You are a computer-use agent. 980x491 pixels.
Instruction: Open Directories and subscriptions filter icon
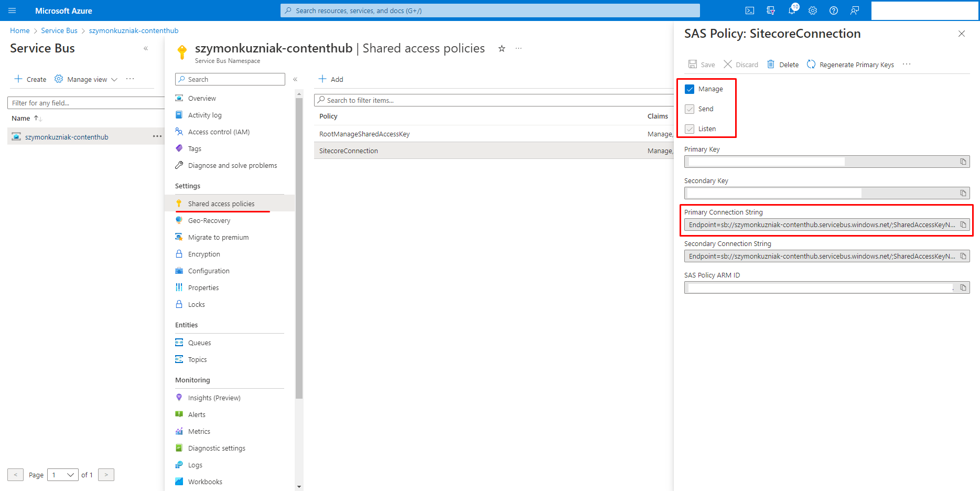771,10
